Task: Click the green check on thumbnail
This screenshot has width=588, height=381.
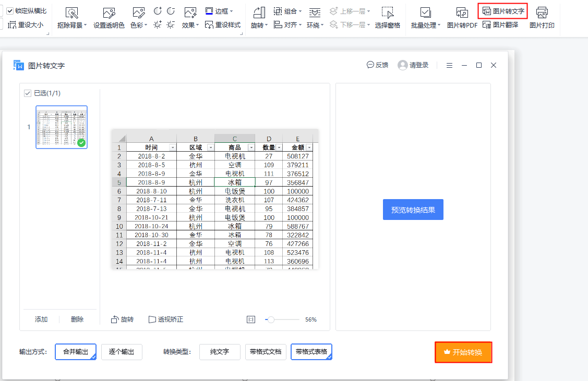Action: (81, 143)
